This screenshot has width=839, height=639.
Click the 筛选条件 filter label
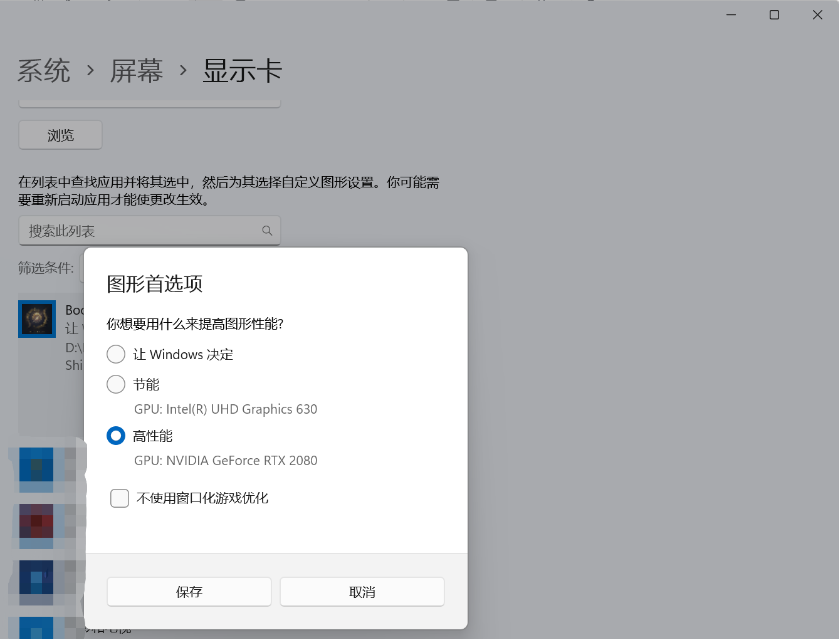[x=46, y=268]
